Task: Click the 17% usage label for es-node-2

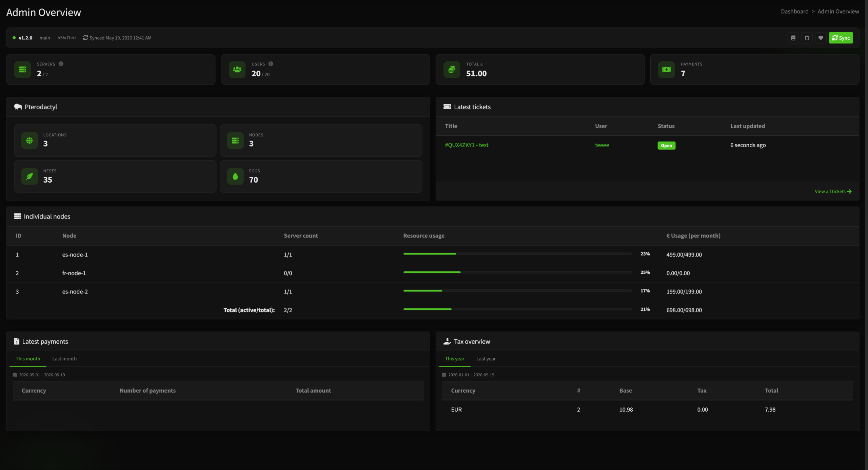Action: point(645,291)
